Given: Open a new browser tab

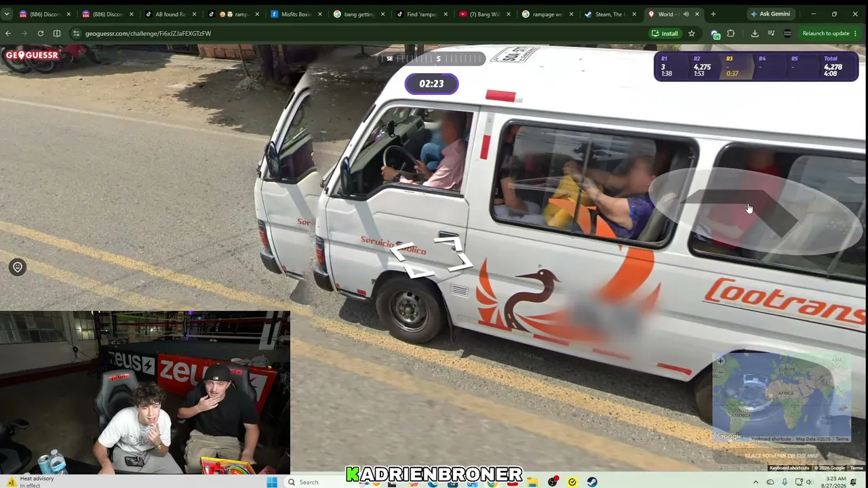Looking at the screenshot, I should click(x=713, y=14).
